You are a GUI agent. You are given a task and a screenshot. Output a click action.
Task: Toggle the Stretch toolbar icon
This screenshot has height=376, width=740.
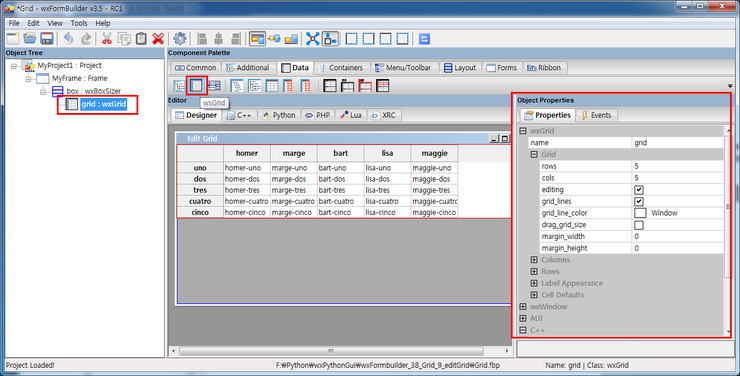(330, 39)
